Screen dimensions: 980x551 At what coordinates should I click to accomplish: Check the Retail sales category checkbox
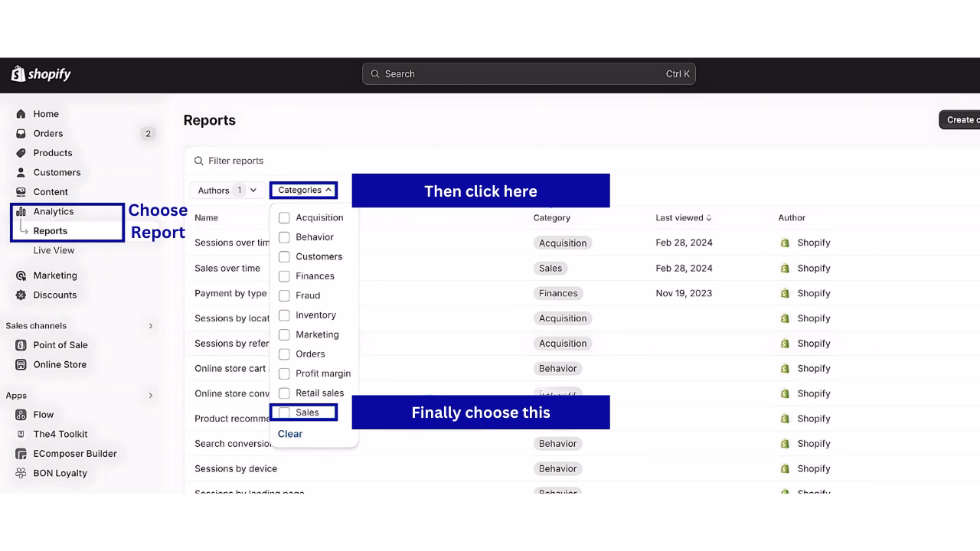284,393
